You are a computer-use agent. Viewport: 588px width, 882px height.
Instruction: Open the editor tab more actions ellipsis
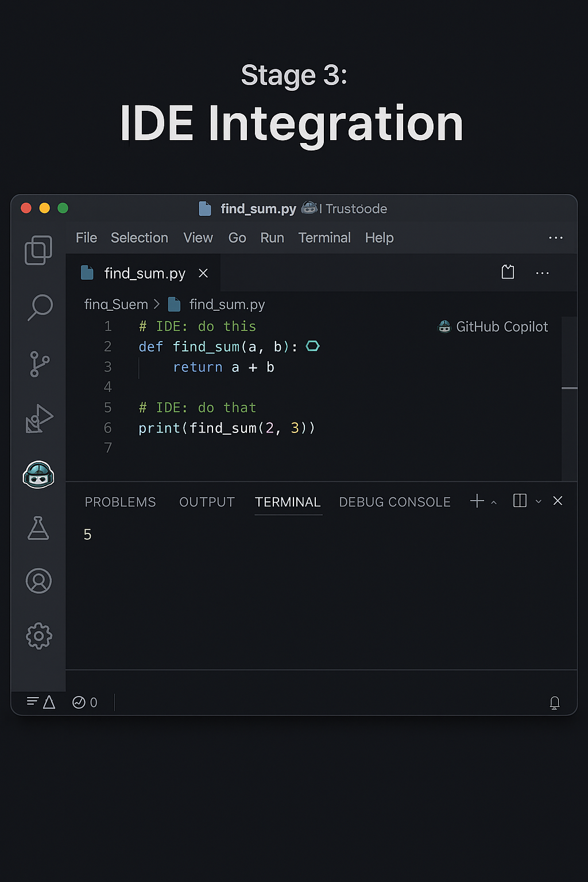coord(542,273)
